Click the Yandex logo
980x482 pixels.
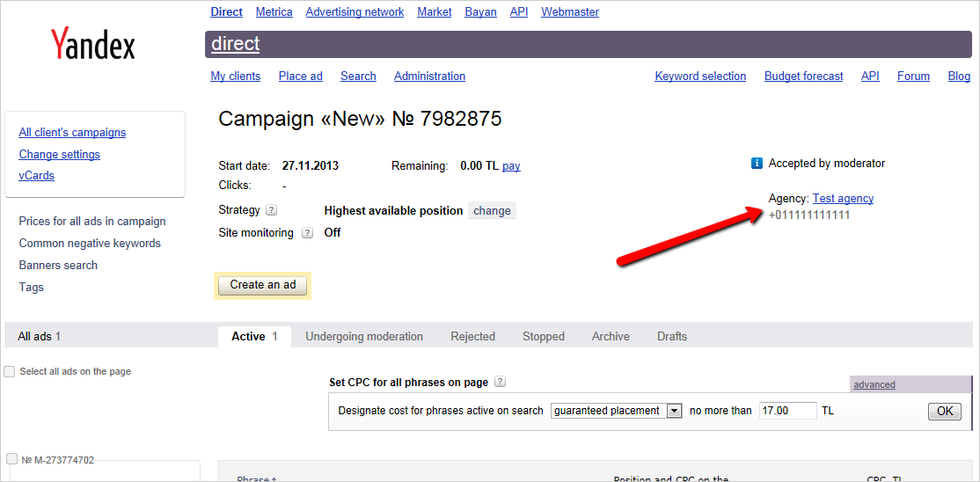tap(92, 44)
